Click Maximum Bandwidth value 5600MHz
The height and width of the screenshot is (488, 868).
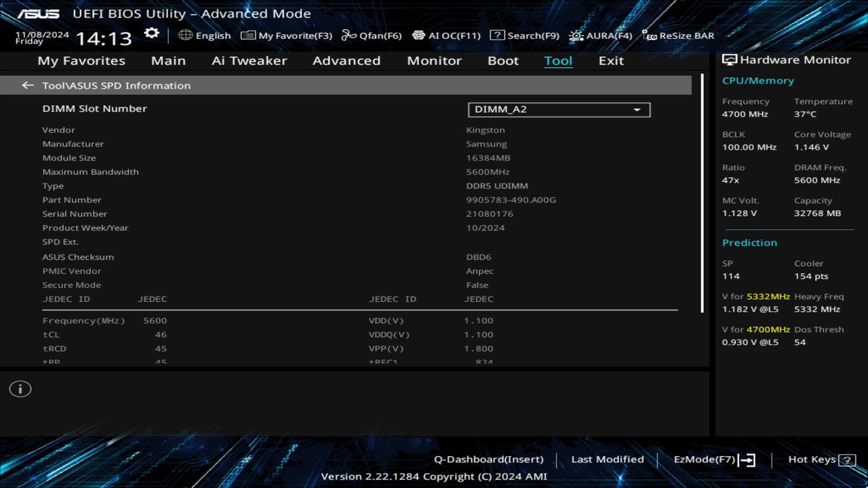pyautogui.click(x=488, y=172)
